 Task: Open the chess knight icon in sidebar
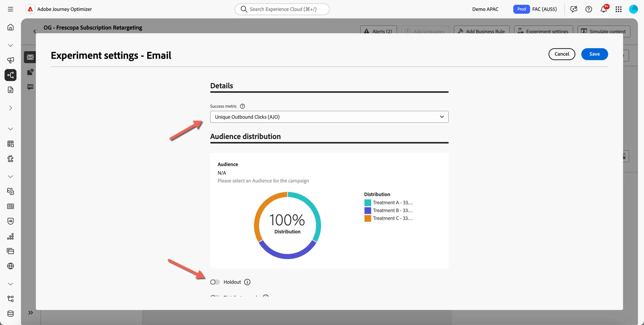pos(10,159)
